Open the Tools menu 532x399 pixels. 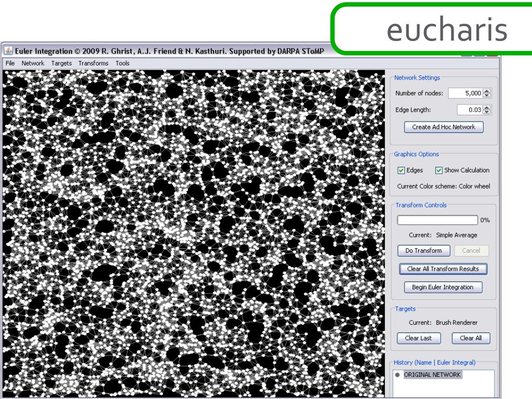point(123,63)
